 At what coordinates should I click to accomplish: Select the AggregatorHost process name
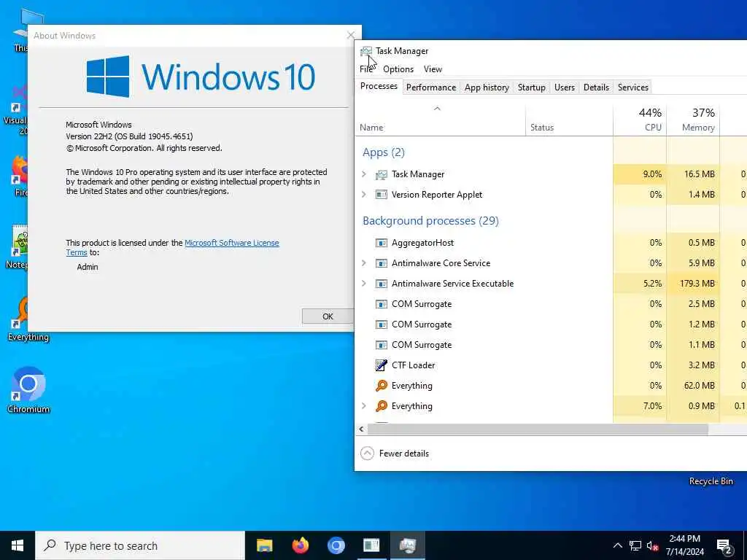coord(422,243)
